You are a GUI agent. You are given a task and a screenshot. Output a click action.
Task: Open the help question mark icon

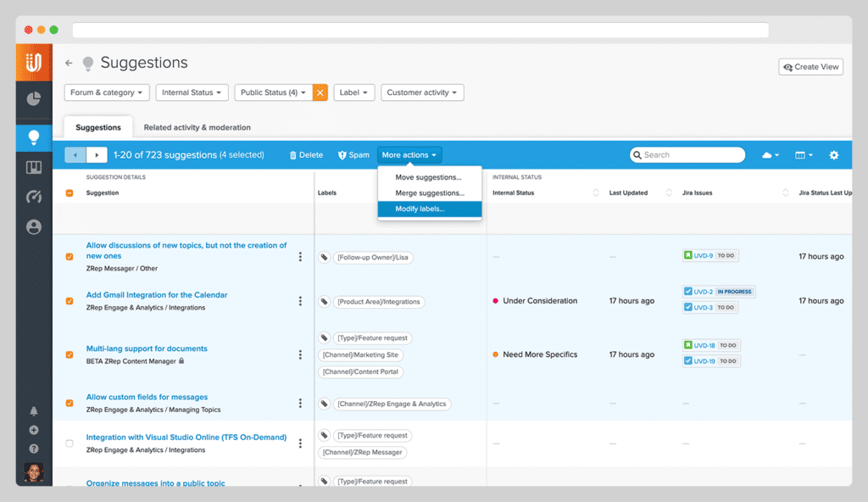[x=34, y=449]
